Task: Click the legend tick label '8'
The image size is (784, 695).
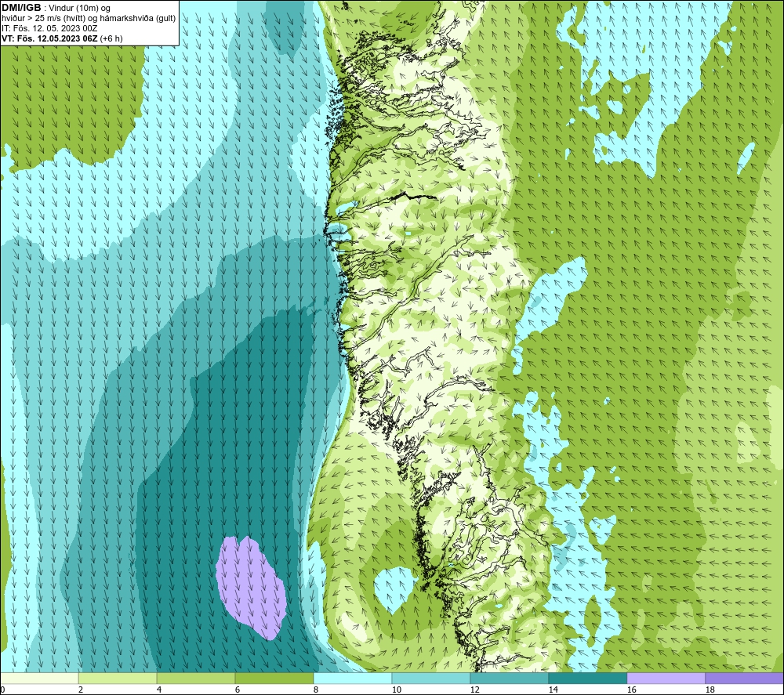Action: coord(316,690)
